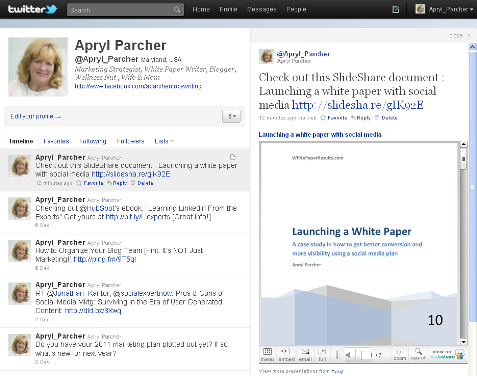The width and height of the screenshot is (477, 376).
Task: Click the zoom icon in SlideShare toolbar
Action: pos(399,354)
